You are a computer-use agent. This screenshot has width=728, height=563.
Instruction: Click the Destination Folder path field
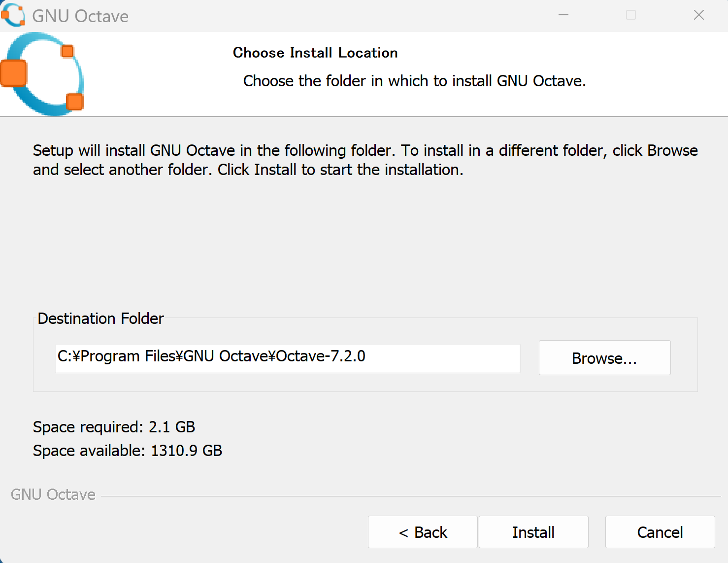(x=287, y=357)
